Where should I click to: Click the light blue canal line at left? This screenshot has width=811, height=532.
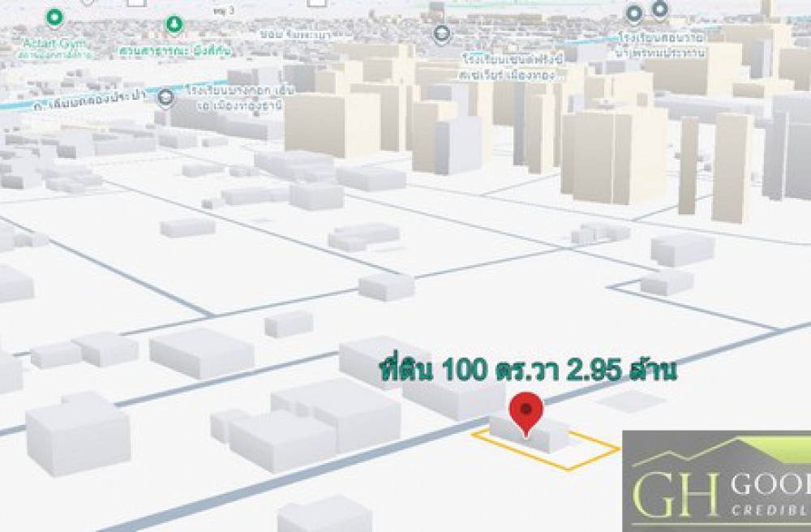click(x=32, y=105)
